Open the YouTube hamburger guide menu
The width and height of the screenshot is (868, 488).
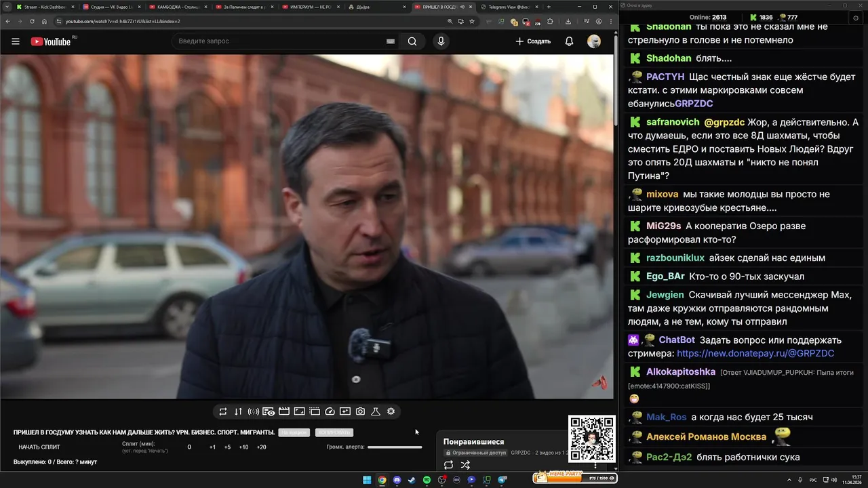tap(16, 41)
